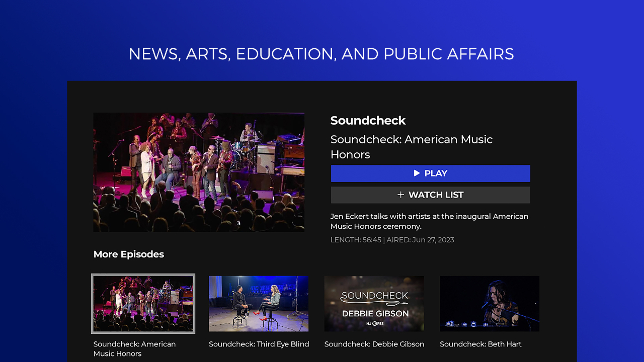The image size is (644, 362).
Task: Select the episode title Soundcheck: American Music Honors
Action: click(412, 147)
